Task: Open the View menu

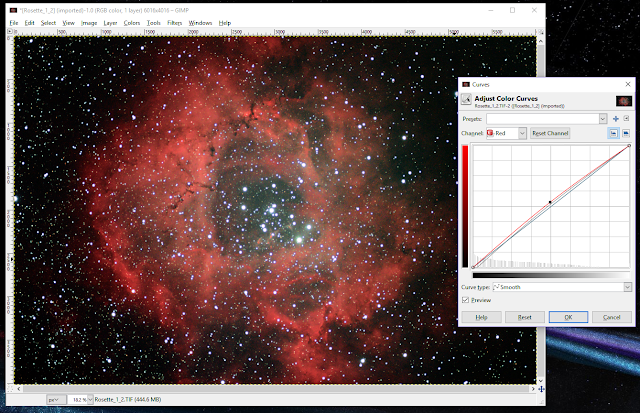Action: coord(69,23)
